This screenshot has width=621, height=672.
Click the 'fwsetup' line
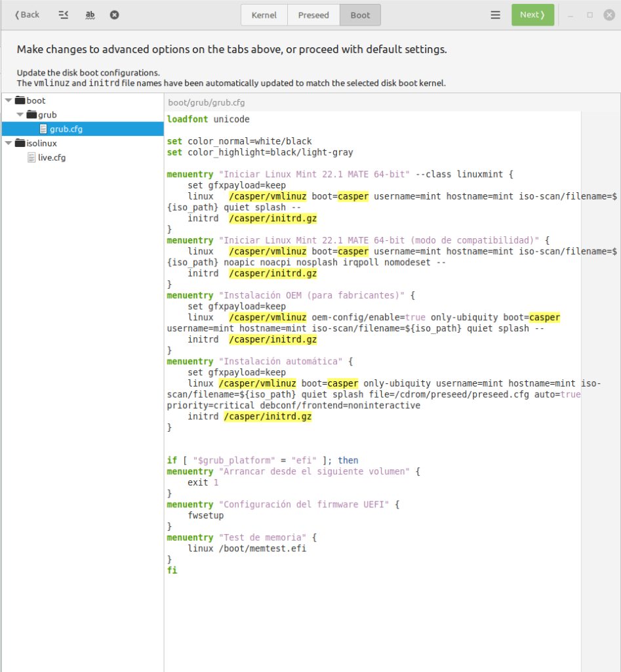click(205, 516)
